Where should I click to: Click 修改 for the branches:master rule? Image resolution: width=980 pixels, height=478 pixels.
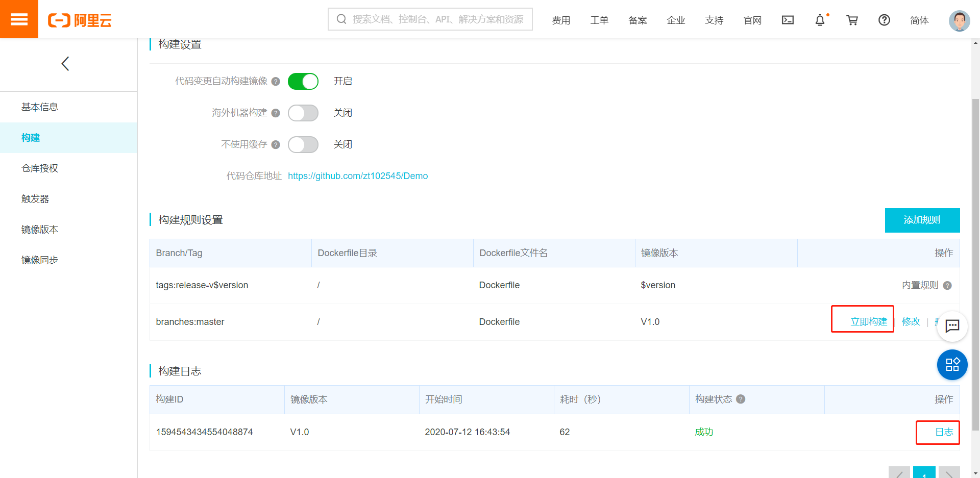911,322
